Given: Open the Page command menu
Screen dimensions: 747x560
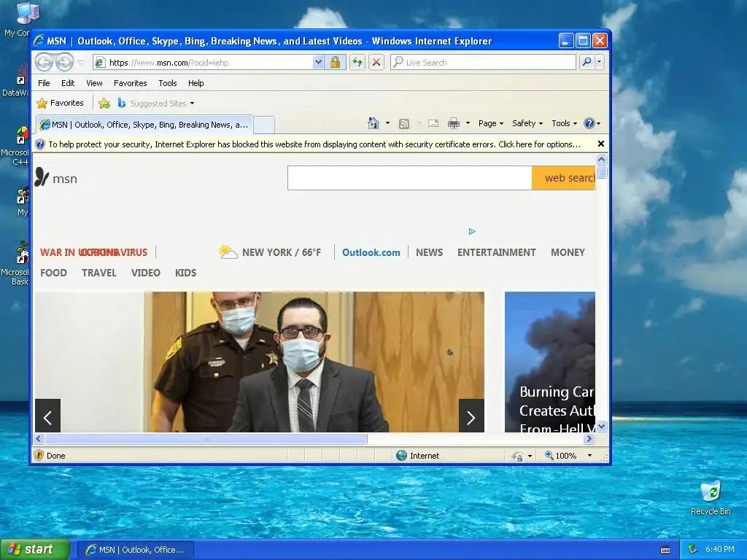Looking at the screenshot, I should click(491, 123).
